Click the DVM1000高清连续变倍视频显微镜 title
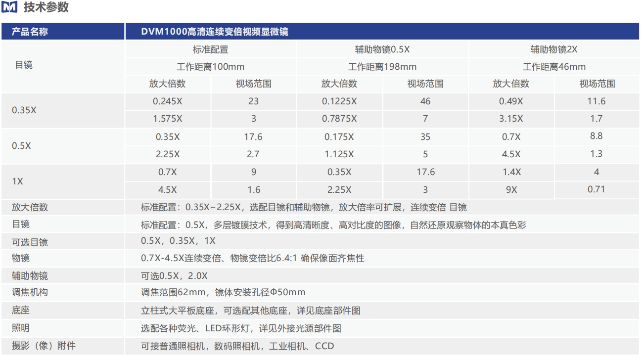 click(x=214, y=32)
